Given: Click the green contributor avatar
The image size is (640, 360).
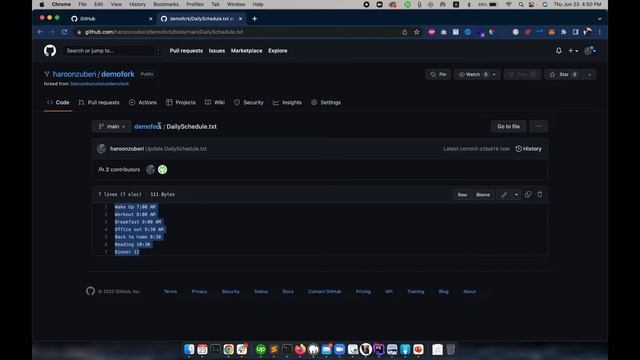Looking at the screenshot, I should coord(162,169).
